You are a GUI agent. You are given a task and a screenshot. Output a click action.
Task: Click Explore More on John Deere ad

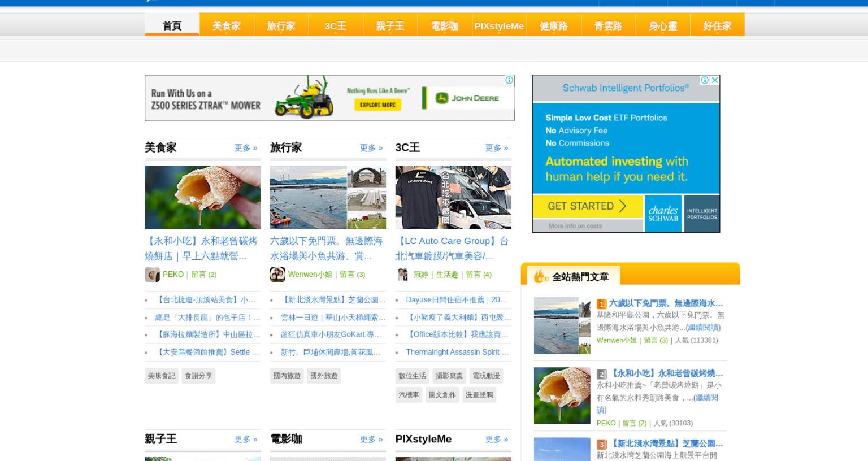pyautogui.click(x=377, y=105)
